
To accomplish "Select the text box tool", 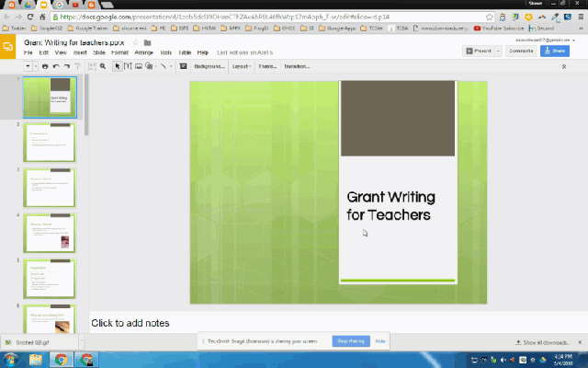I will tap(127, 66).
